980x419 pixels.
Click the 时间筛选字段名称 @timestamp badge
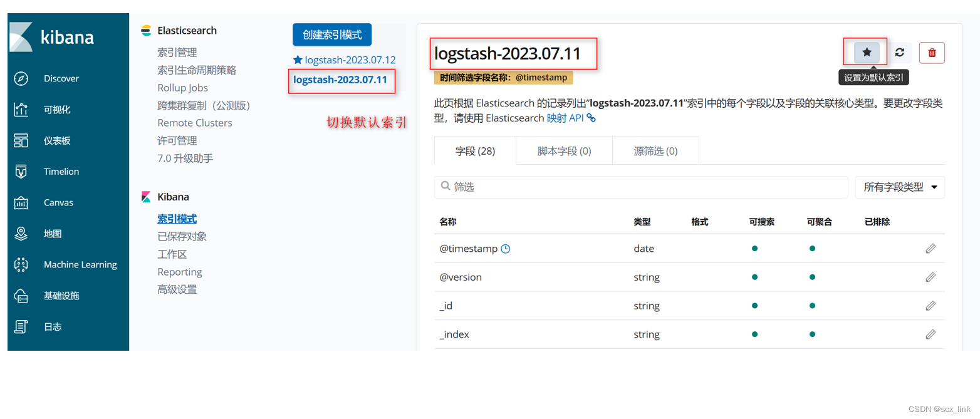503,78
